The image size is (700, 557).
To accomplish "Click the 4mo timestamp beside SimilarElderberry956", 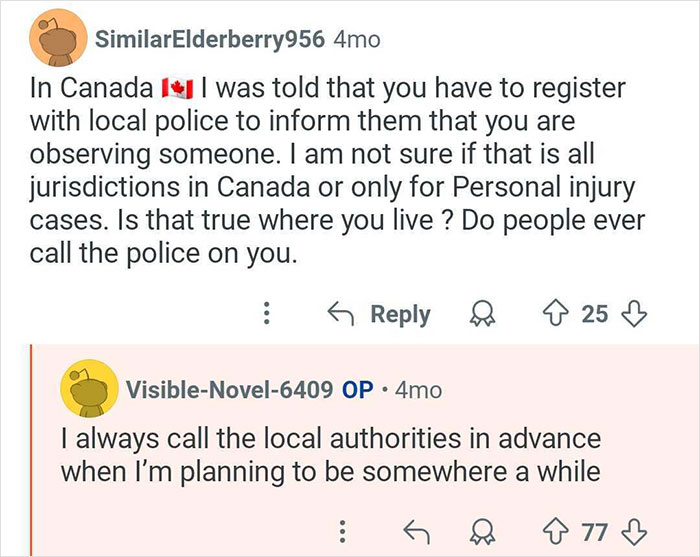I will 357,40.
